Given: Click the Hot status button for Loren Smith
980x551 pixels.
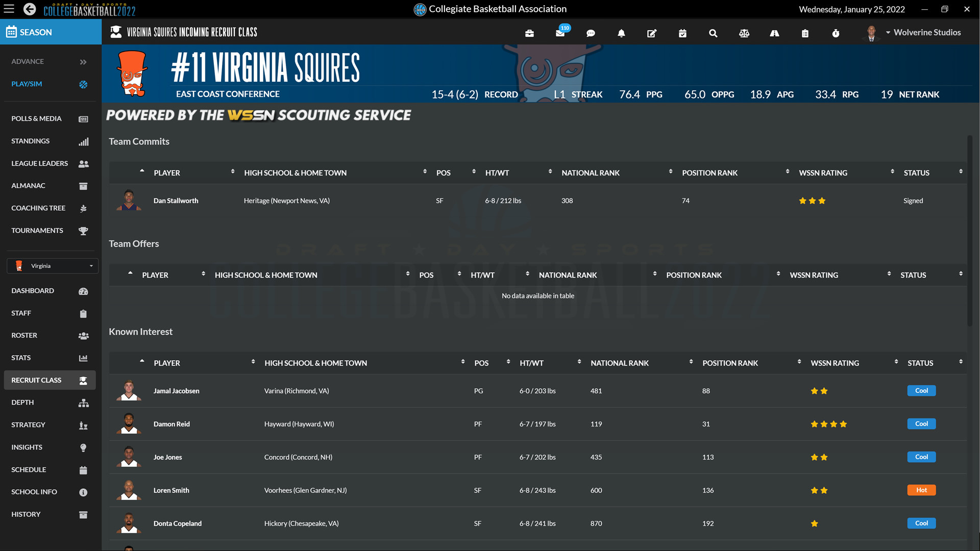Looking at the screenshot, I should (x=921, y=490).
